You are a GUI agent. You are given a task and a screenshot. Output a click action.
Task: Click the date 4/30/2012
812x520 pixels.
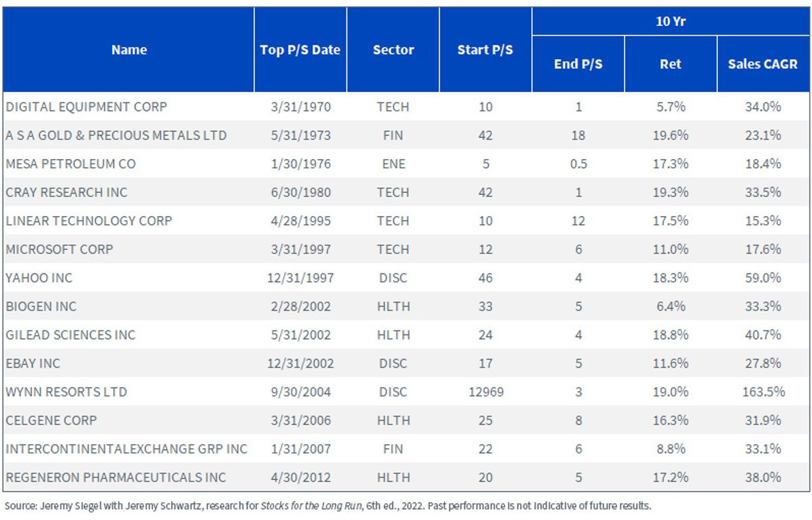point(300,477)
